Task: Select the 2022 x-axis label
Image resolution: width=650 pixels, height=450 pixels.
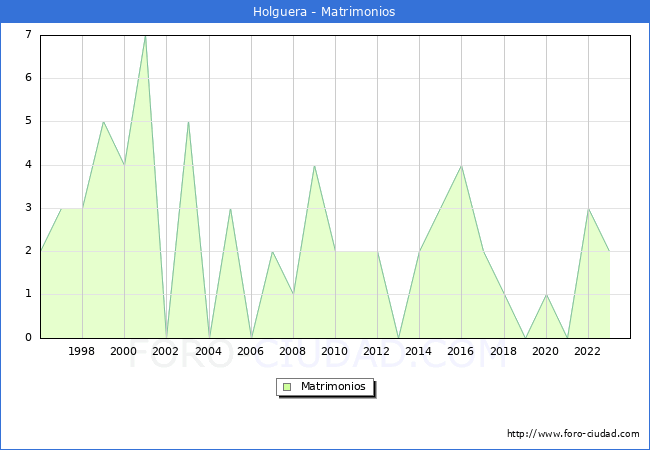Action: [x=588, y=351]
